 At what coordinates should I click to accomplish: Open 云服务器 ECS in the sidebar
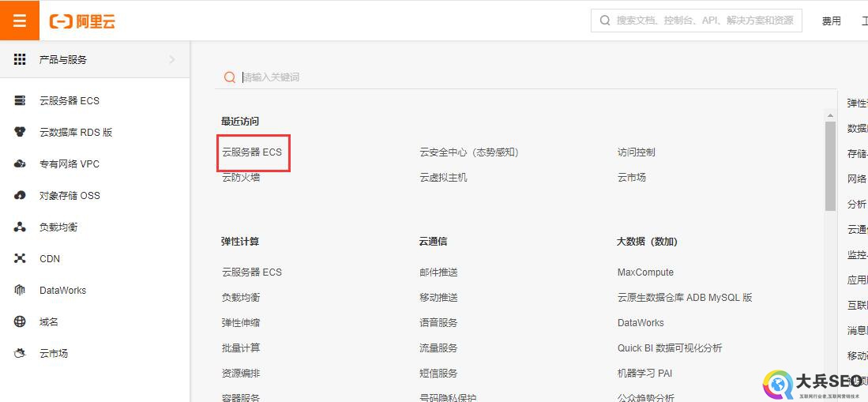[70, 101]
